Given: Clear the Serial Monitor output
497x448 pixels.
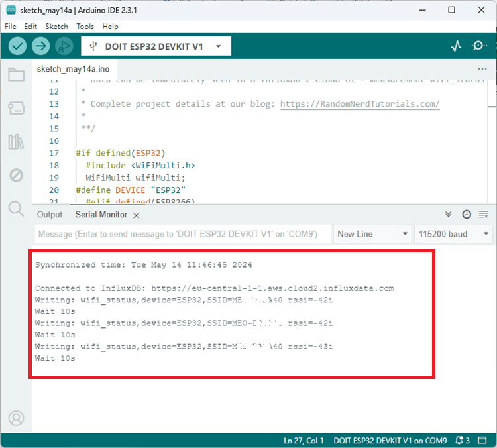Looking at the screenshot, I should (483, 215).
